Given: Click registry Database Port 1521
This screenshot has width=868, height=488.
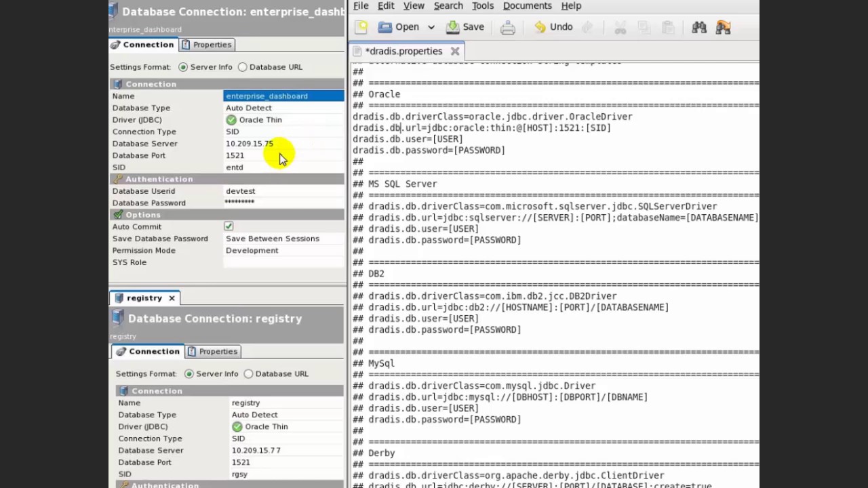Looking at the screenshot, I should tap(287, 462).
